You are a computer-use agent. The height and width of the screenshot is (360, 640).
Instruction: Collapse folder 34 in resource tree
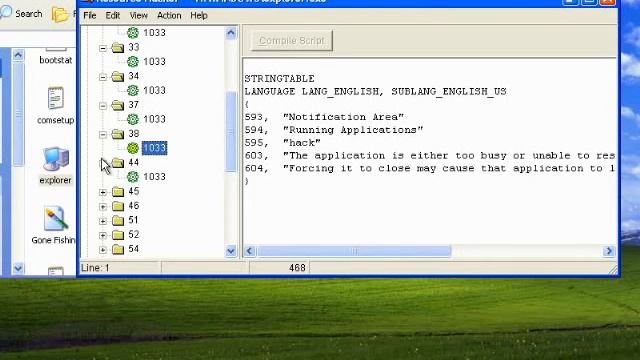tap(103, 77)
